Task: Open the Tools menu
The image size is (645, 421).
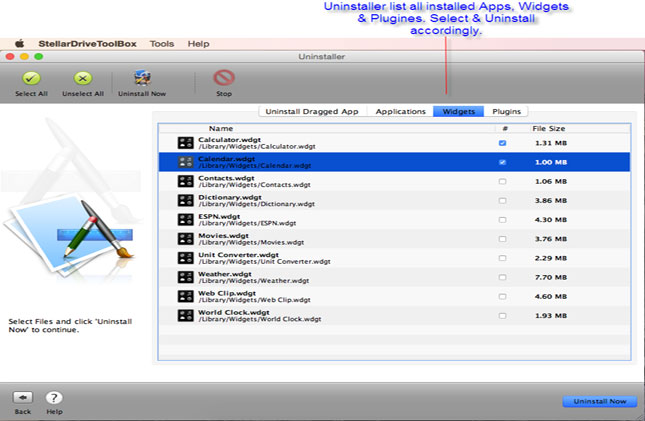Action: pyautogui.click(x=162, y=44)
